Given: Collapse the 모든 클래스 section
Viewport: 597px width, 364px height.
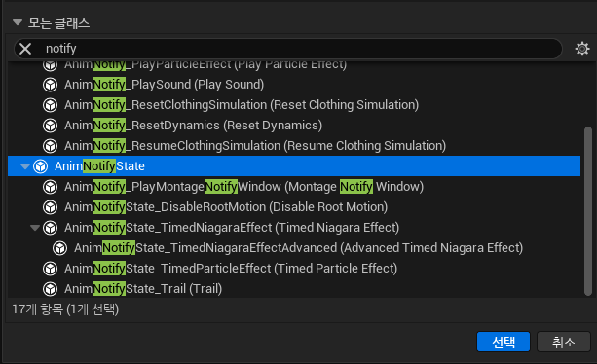Looking at the screenshot, I should click(x=18, y=22).
